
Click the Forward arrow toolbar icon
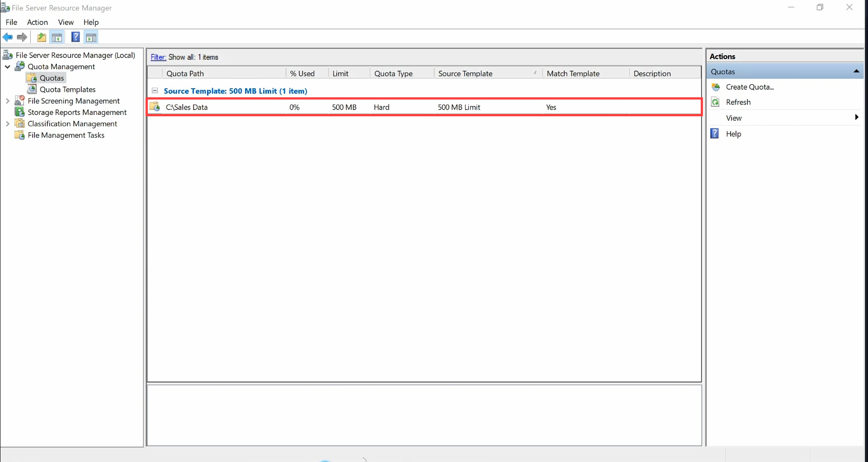pos(22,37)
